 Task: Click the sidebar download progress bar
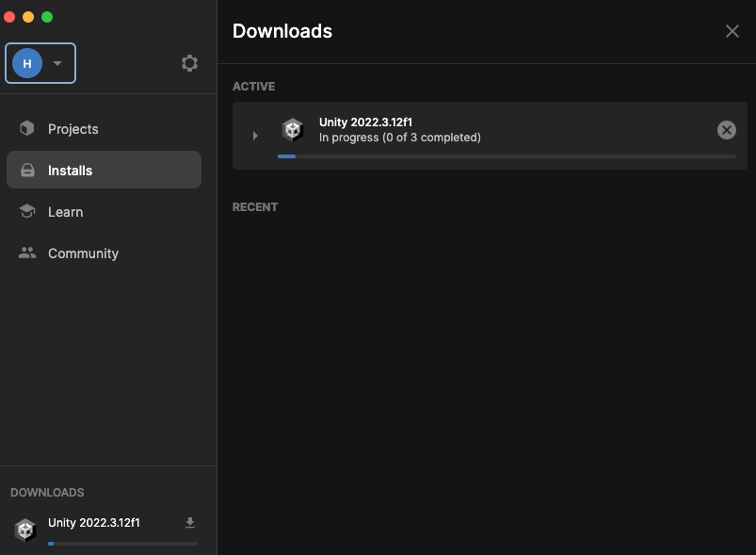click(x=122, y=544)
